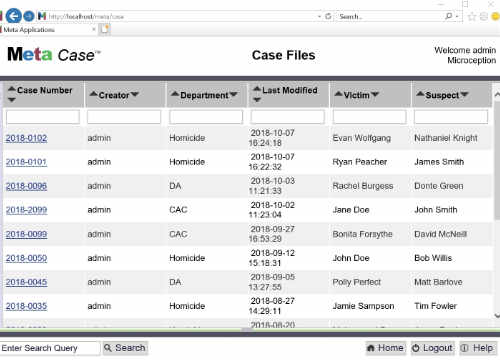Image resolution: width=500 pixels, height=360 pixels.
Task: Click suspect name Donte Green
Action: pos(439,186)
